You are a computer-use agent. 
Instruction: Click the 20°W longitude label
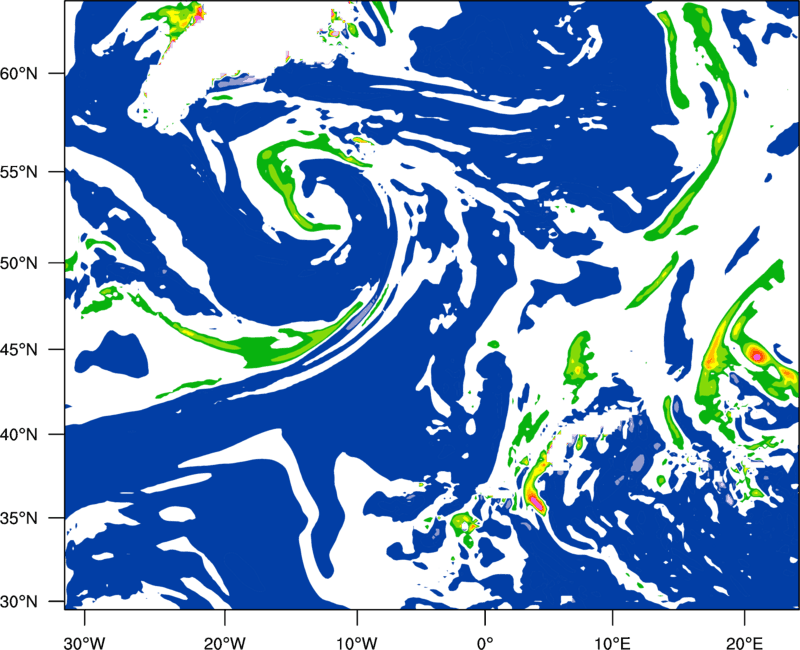[224, 643]
